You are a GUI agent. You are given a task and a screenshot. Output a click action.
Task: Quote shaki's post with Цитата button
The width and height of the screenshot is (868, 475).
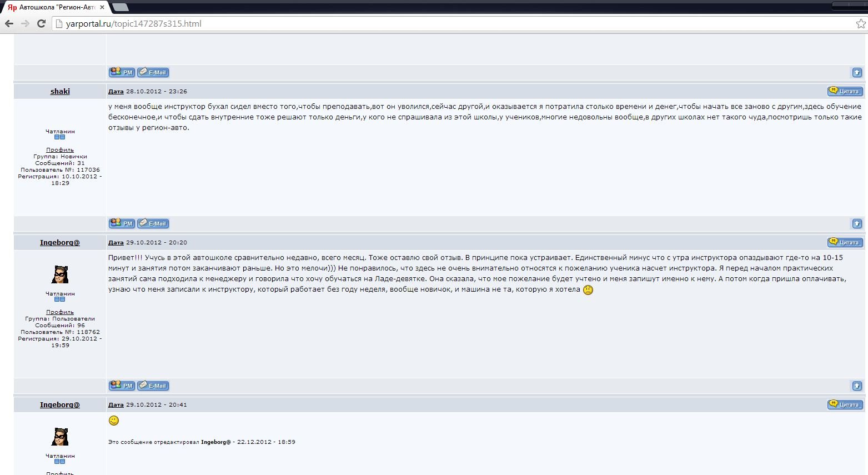pos(845,91)
